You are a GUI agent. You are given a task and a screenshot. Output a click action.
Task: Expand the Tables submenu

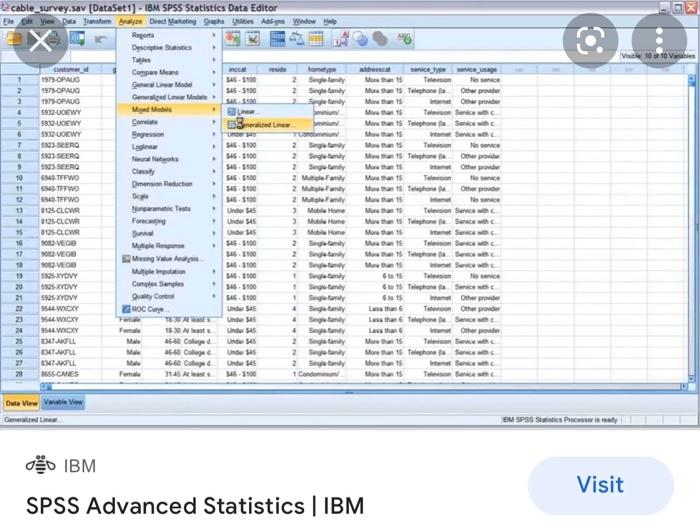pos(169,60)
